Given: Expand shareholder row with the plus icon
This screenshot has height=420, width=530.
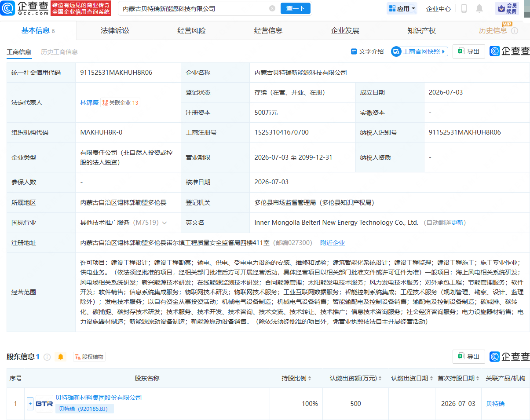Looking at the screenshot, I should tap(30, 403).
